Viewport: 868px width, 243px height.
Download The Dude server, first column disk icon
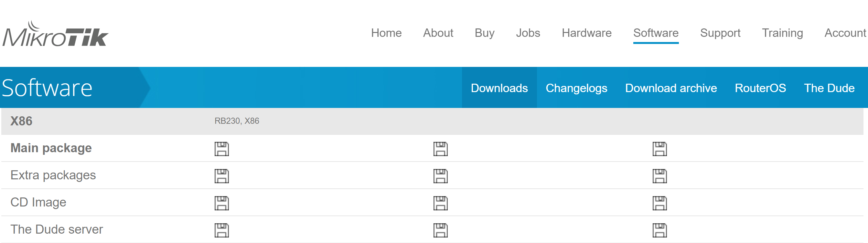click(x=221, y=230)
